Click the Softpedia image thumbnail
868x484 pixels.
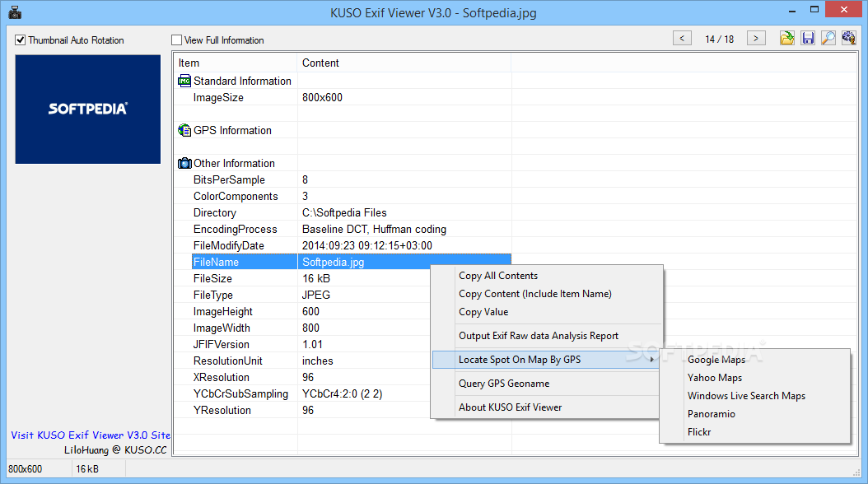88,109
